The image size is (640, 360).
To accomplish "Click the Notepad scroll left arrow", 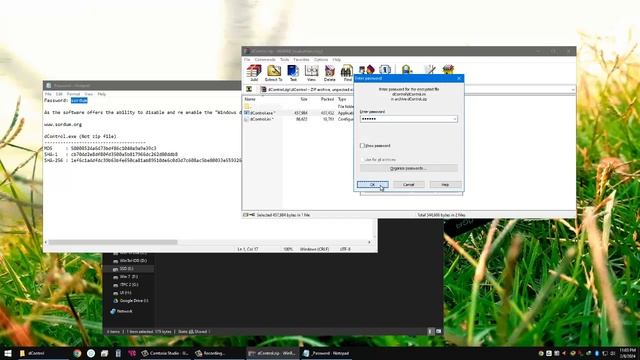I will [x=46, y=242].
